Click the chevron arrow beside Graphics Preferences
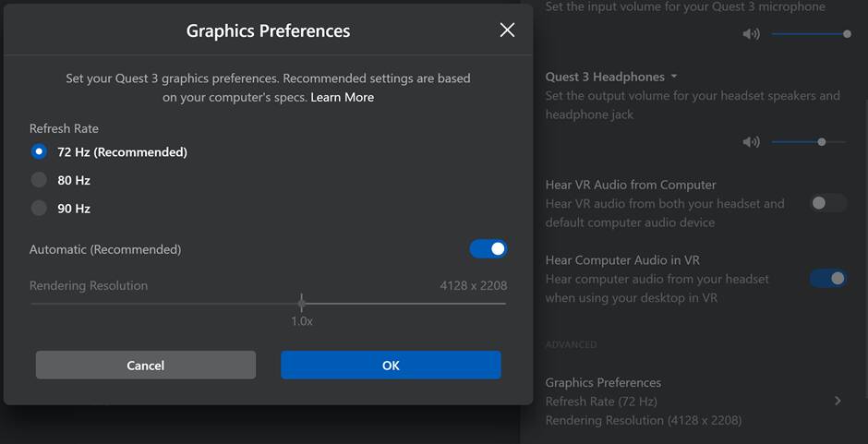 838,401
